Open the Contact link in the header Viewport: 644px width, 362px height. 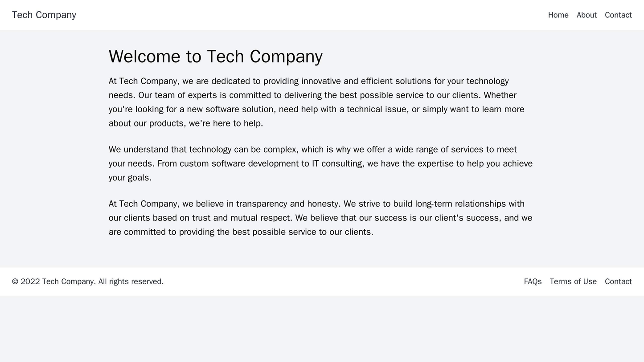[619, 15]
